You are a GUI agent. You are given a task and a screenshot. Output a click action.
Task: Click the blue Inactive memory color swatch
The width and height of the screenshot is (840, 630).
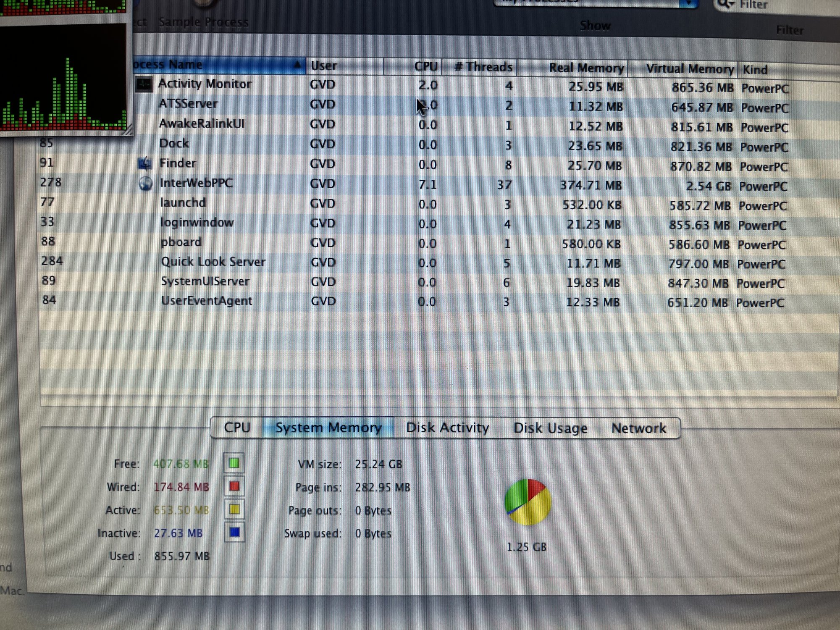[x=234, y=533]
